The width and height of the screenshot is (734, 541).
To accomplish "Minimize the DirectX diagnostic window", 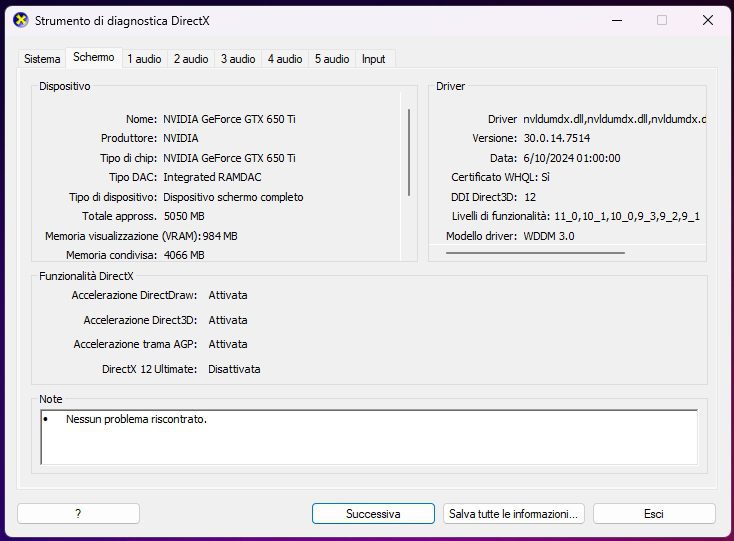I will tap(617, 21).
